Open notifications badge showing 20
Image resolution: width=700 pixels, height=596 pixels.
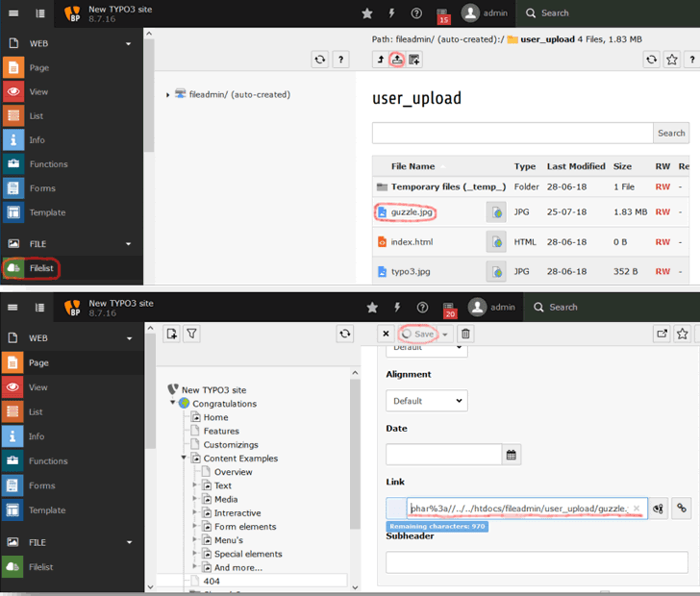tap(446, 309)
